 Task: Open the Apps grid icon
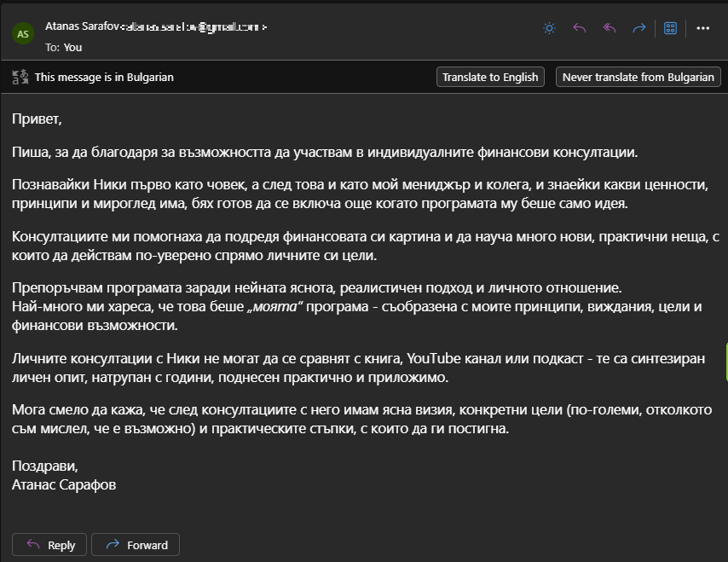pyautogui.click(x=671, y=28)
